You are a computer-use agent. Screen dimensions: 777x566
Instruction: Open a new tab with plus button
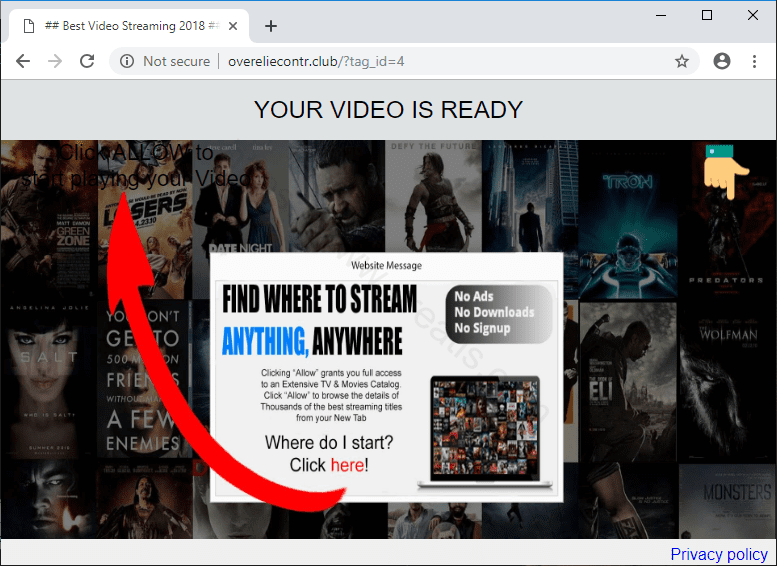(x=270, y=26)
